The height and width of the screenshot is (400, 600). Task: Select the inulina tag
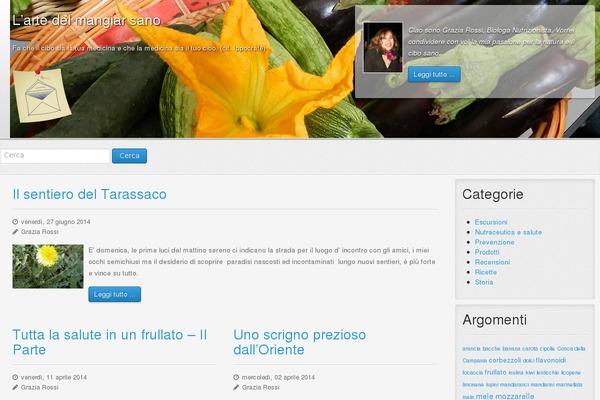(x=516, y=372)
